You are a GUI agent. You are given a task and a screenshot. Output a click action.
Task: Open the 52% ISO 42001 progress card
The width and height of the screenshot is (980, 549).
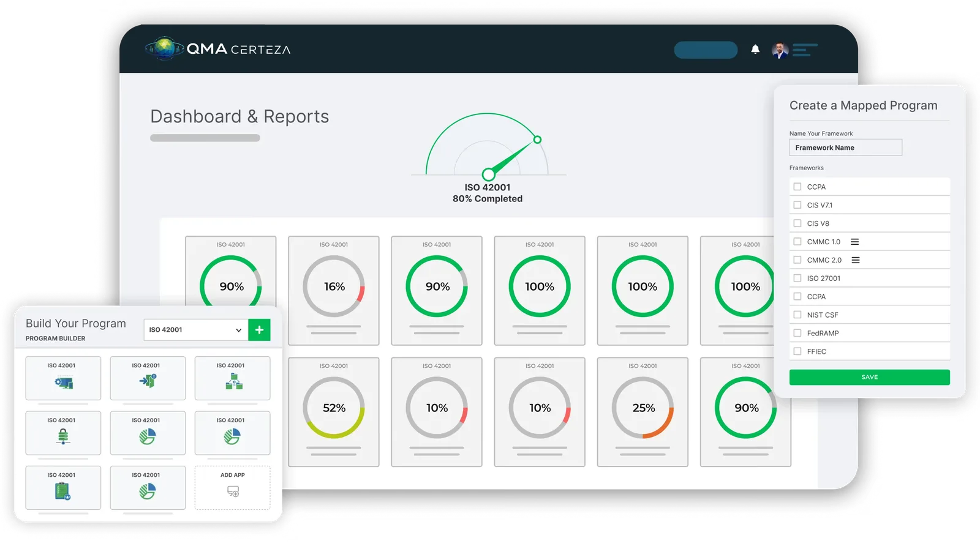pos(334,412)
